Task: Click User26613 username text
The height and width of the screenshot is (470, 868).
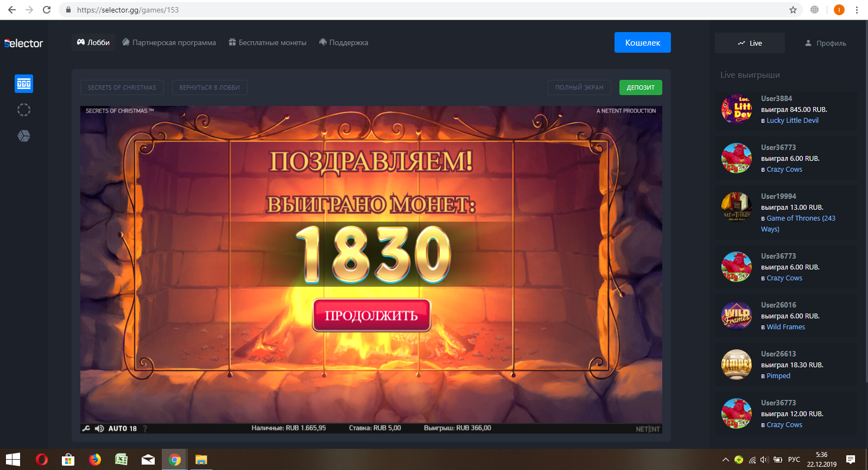Action: [778, 354]
